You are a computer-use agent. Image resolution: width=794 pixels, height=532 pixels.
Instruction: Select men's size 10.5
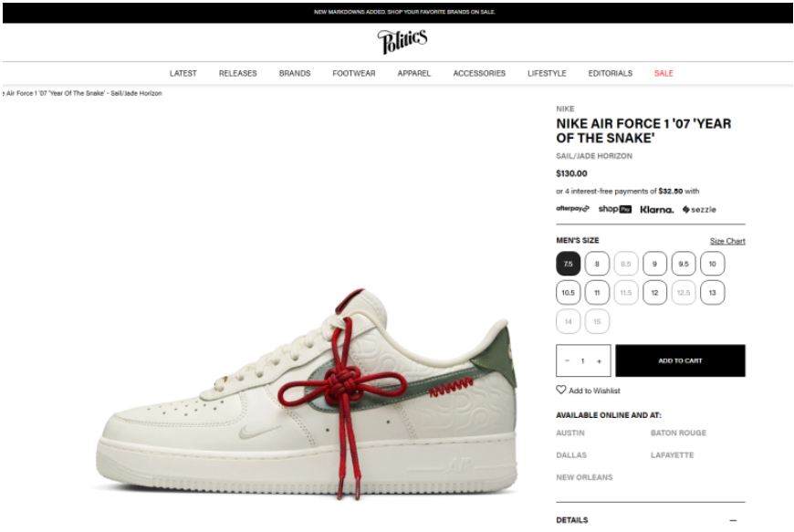coord(569,293)
